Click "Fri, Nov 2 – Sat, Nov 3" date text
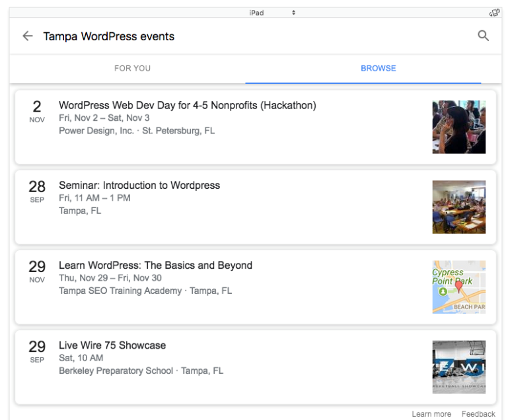This screenshot has height=420, width=510. coord(104,118)
